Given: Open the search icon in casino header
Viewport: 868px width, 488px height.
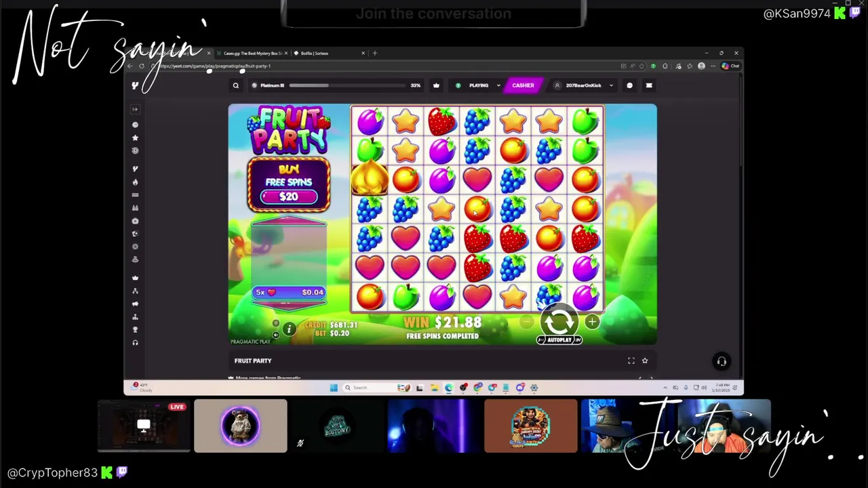Looking at the screenshot, I should click(x=236, y=85).
